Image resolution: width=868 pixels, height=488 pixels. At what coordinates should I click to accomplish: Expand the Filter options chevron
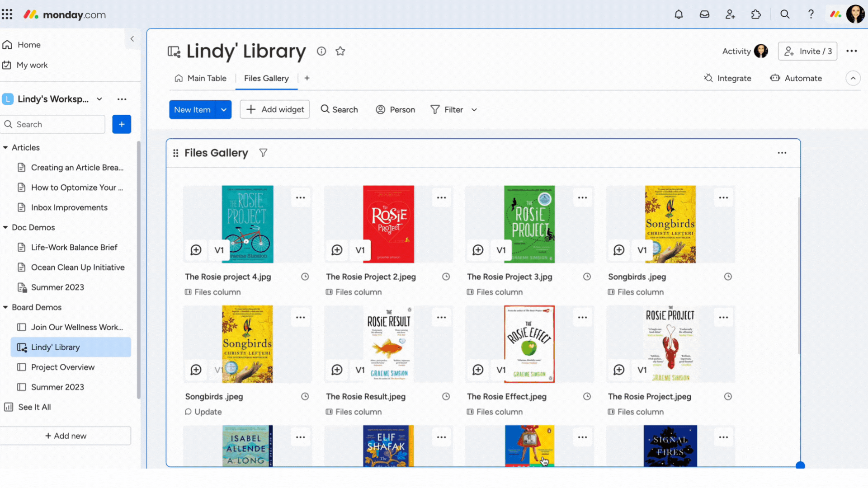pyautogui.click(x=474, y=110)
